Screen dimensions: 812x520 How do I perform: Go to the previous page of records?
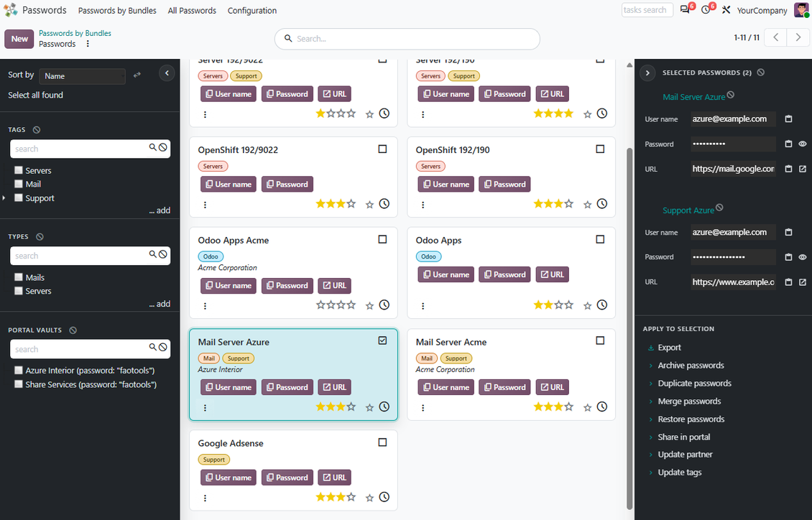coord(776,37)
